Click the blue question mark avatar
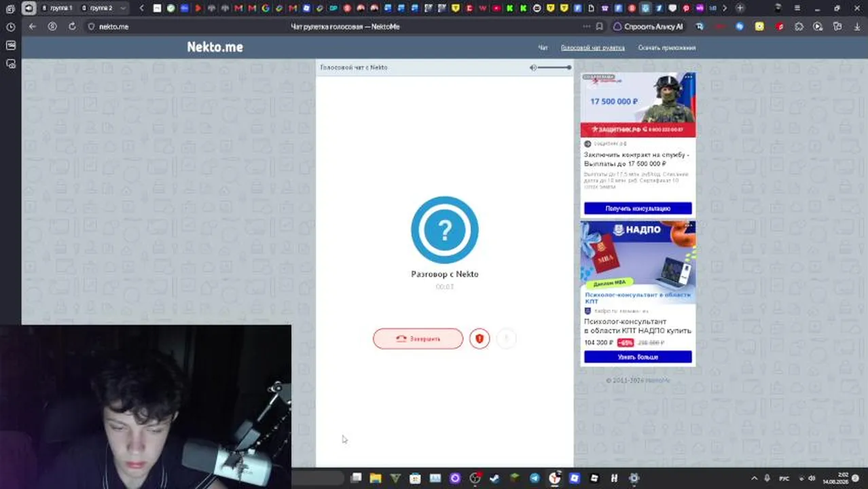 [445, 230]
